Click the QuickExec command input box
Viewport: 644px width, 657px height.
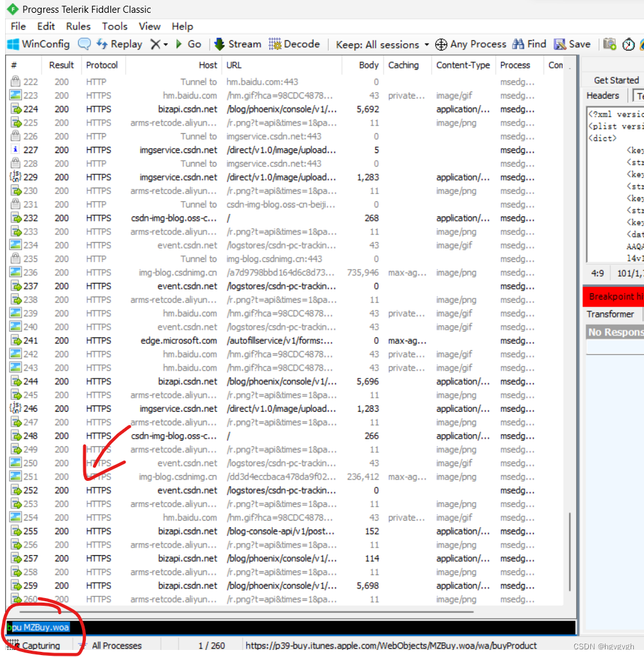(x=291, y=628)
